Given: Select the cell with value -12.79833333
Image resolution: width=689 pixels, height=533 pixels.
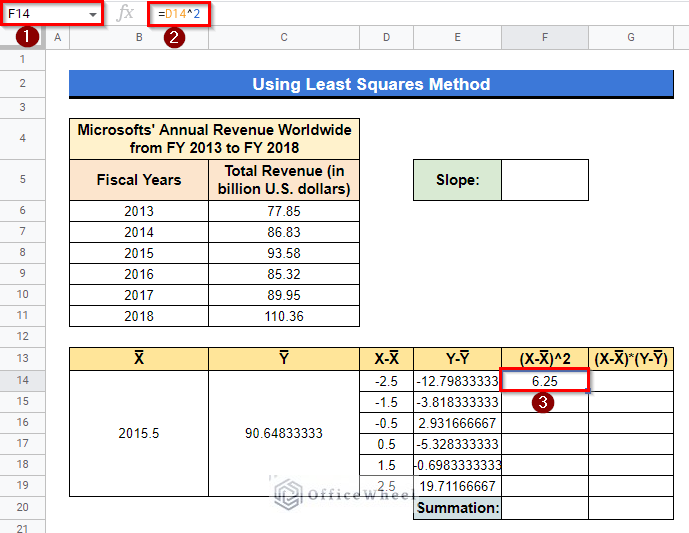Looking at the screenshot, I should point(457,381).
